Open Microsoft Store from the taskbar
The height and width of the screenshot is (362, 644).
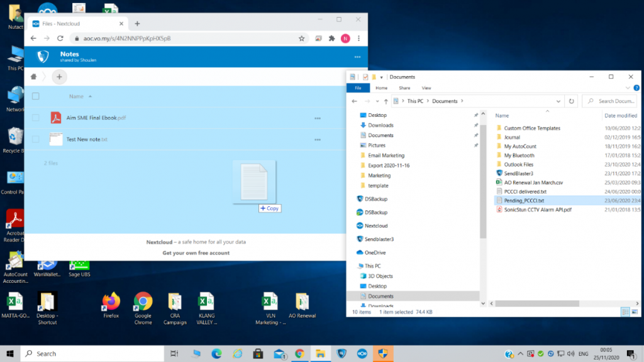(x=258, y=354)
